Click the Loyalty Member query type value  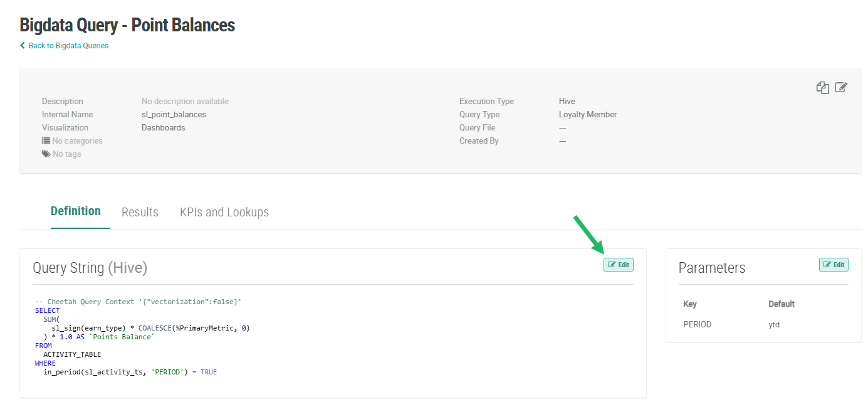pyautogui.click(x=587, y=115)
